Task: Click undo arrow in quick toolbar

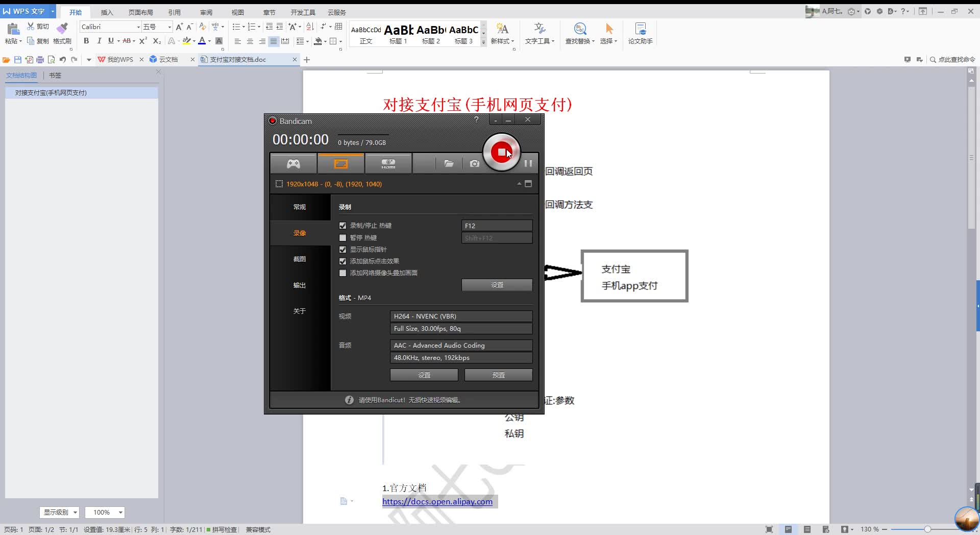Action: click(x=63, y=60)
